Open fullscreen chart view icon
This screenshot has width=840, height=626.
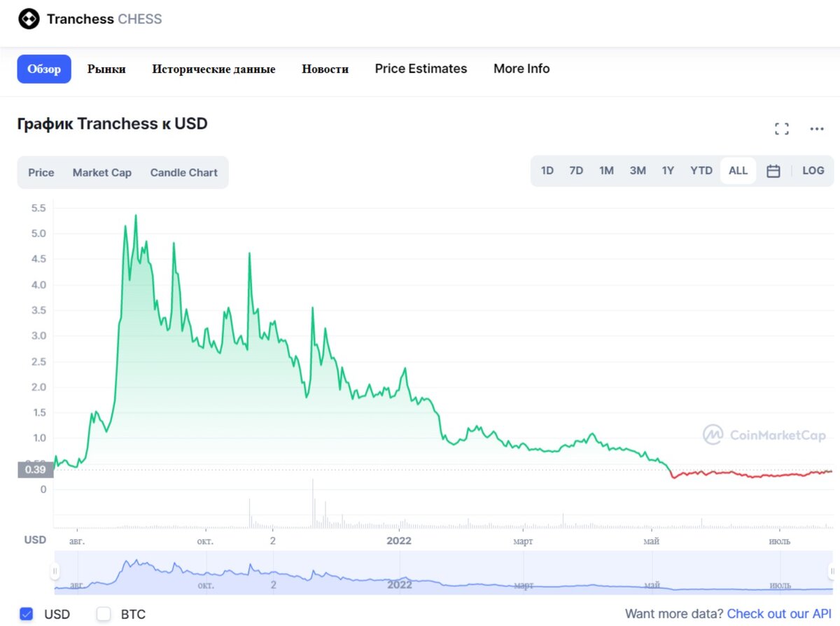click(782, 129)
